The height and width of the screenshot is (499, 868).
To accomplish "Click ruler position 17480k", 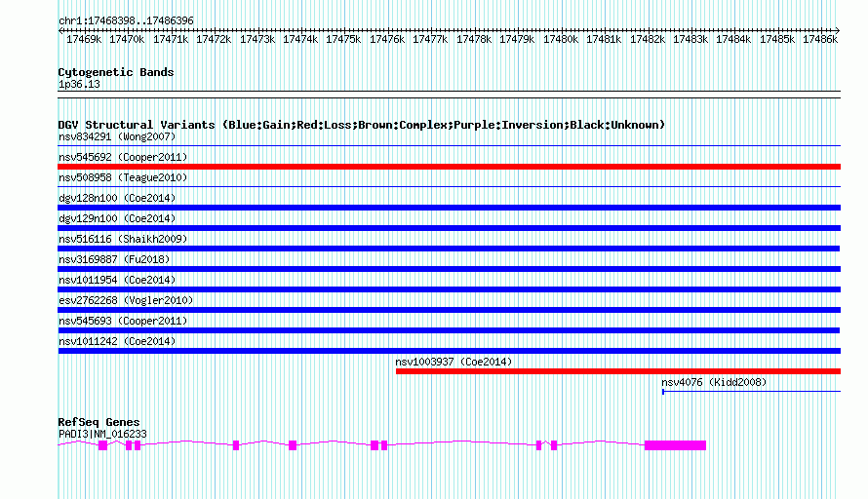I will pyautogui.click(x=561, y=39).
